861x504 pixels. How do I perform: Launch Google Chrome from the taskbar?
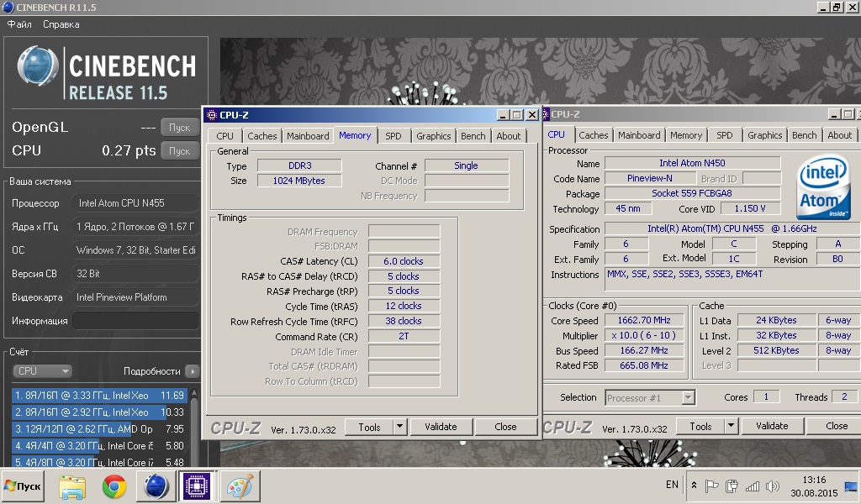(x=114, y=486)
